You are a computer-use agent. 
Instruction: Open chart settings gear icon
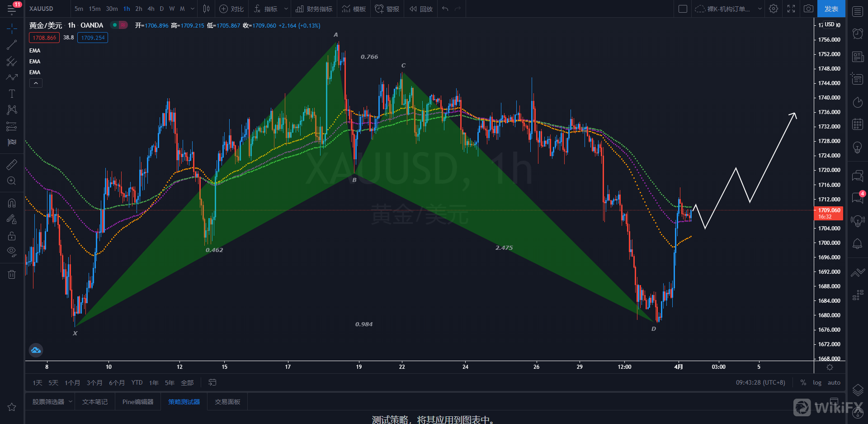774,9
